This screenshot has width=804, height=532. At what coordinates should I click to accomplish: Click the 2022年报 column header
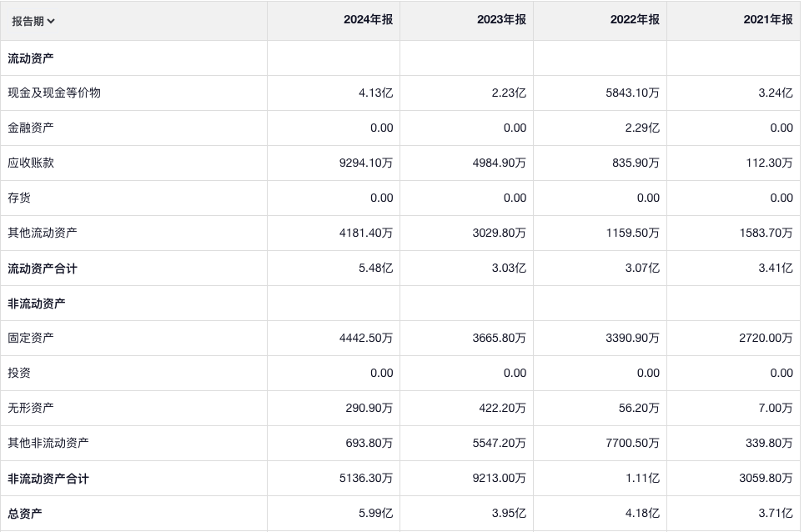[635, 20]
